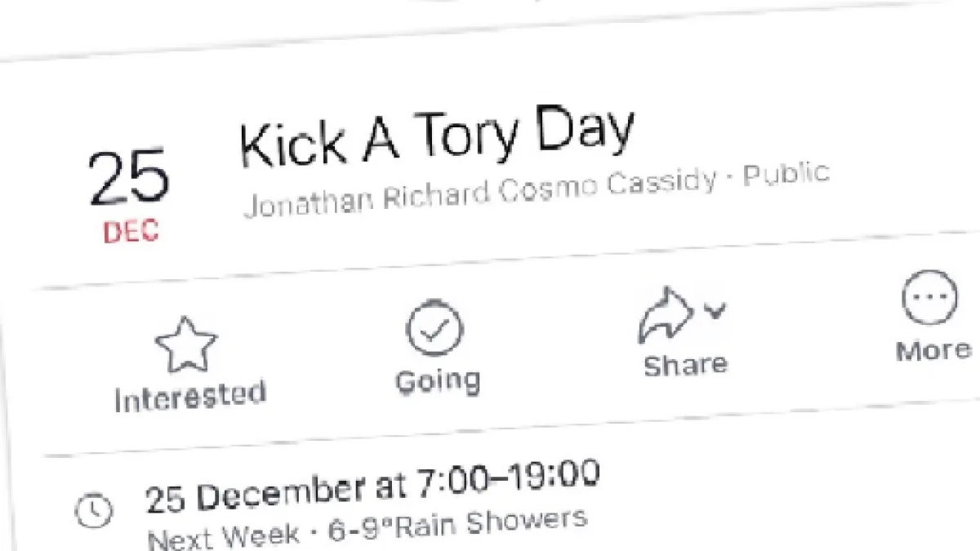Open the More options label
The image size is (980, 551).
click(x=933, y=351)
